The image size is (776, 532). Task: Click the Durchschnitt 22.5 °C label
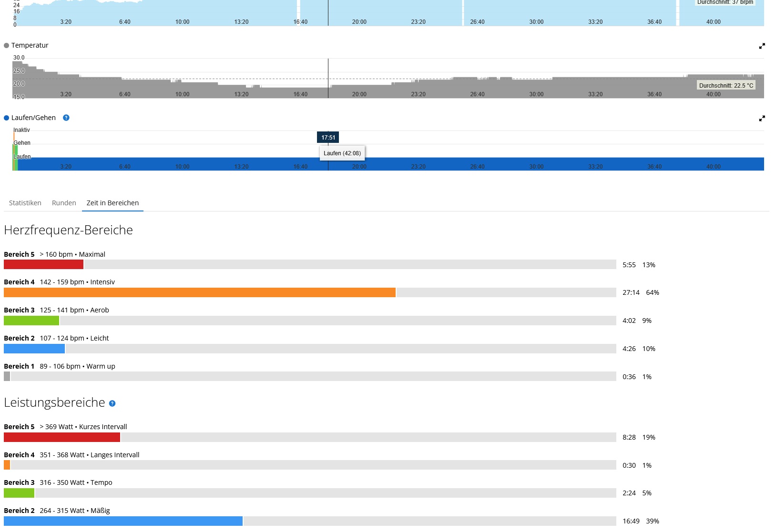coord(726,86)
